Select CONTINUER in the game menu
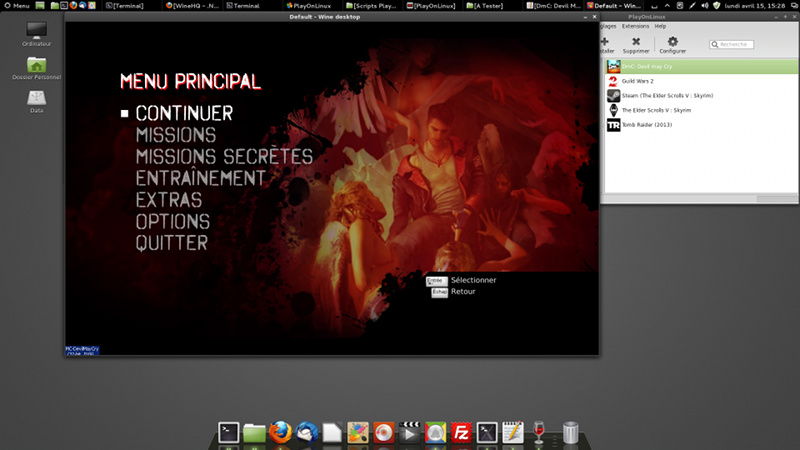 click(x=184, y=113)
